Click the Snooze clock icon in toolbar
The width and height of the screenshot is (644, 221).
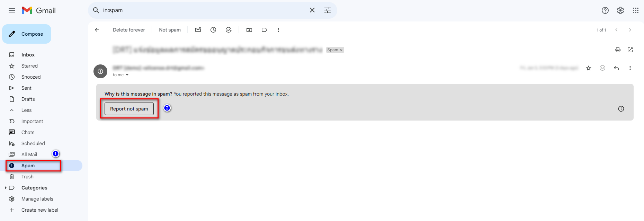213,30
